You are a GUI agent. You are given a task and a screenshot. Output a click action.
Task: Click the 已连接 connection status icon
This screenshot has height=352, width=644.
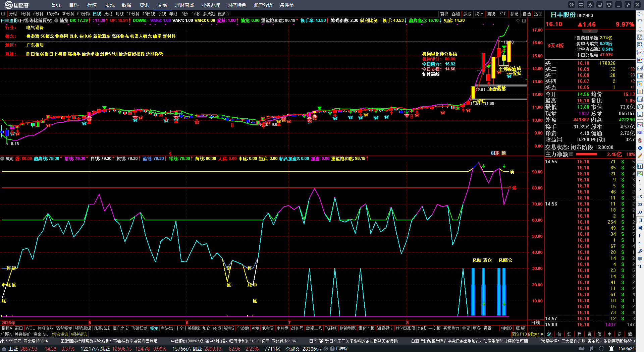pos(332,349)
